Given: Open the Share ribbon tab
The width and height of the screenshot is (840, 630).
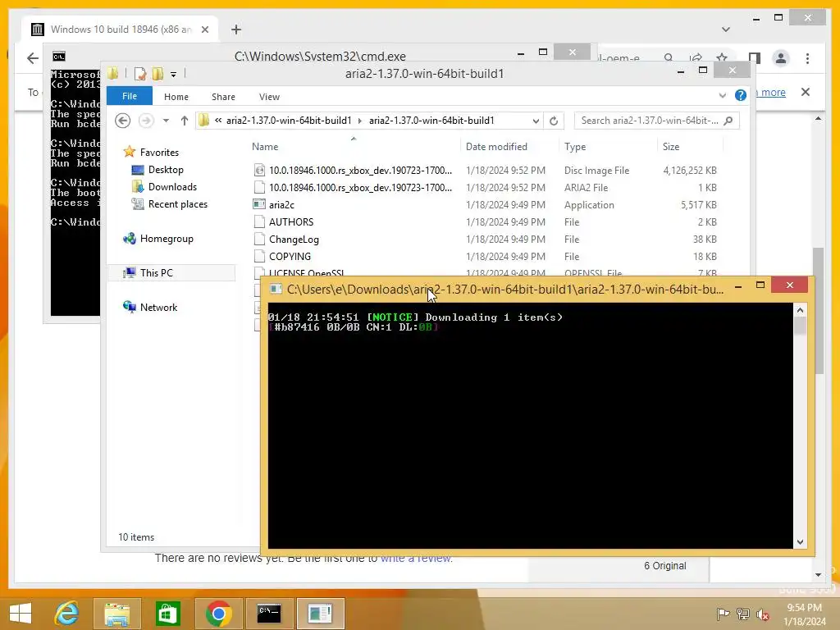Looking at the screenshot, I should tap(223, 97).
